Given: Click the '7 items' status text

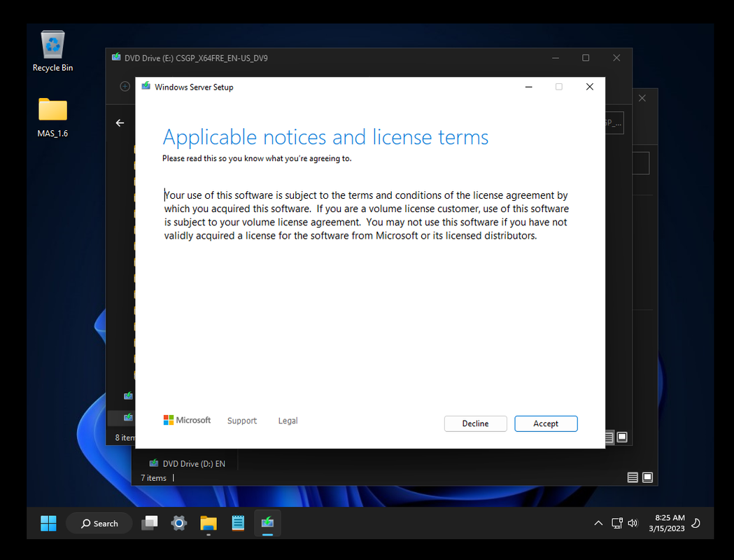Looking at the screenshot, I should coord(153,478).
